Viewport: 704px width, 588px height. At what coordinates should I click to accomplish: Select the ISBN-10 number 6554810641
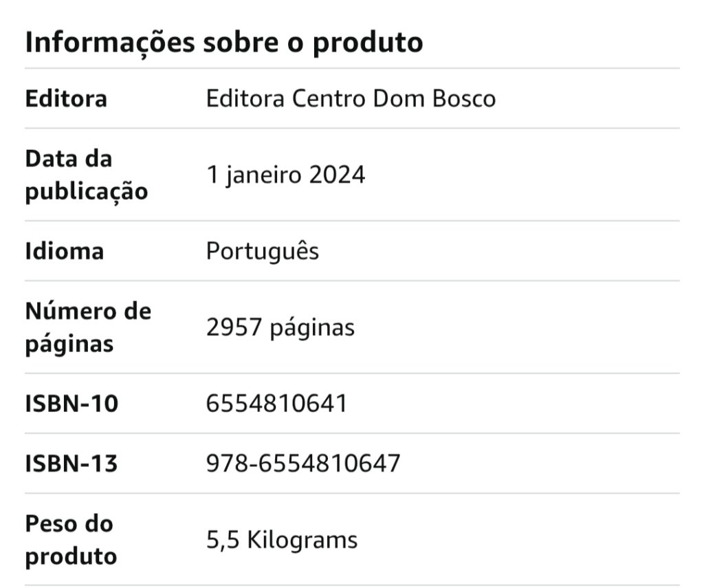click(276, 404)
